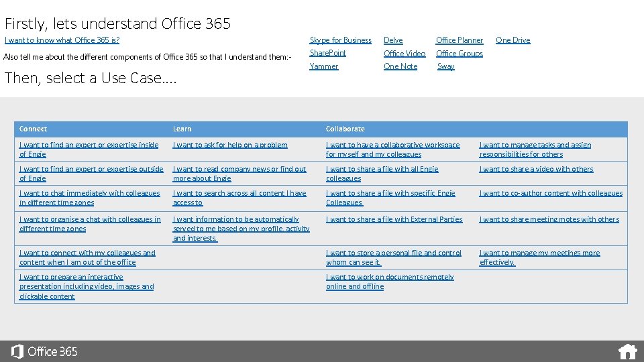Screen dimensions: 644x362
Task: Click 'Also tell me about the different components' text
Action: tap(147, 57)
